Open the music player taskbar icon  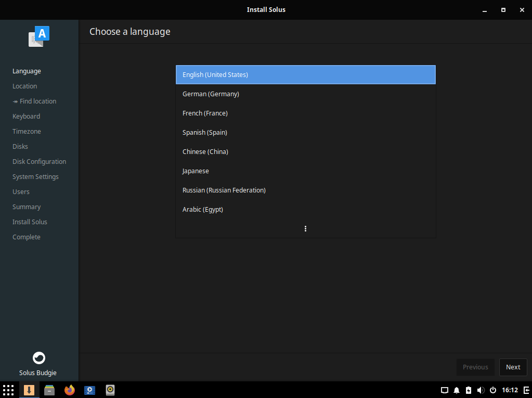click(110, 390)
